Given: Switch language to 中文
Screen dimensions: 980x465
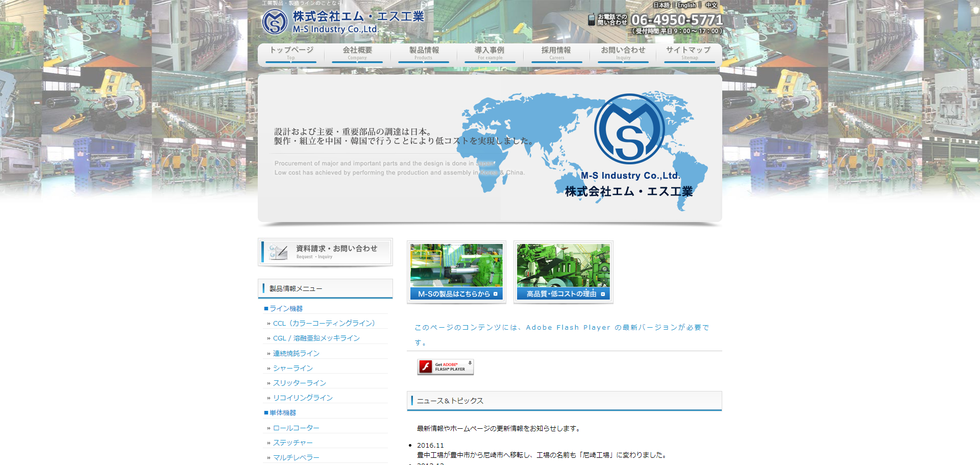Looking at the screenshot, I should pyautogui.click(x=712, y=5).
